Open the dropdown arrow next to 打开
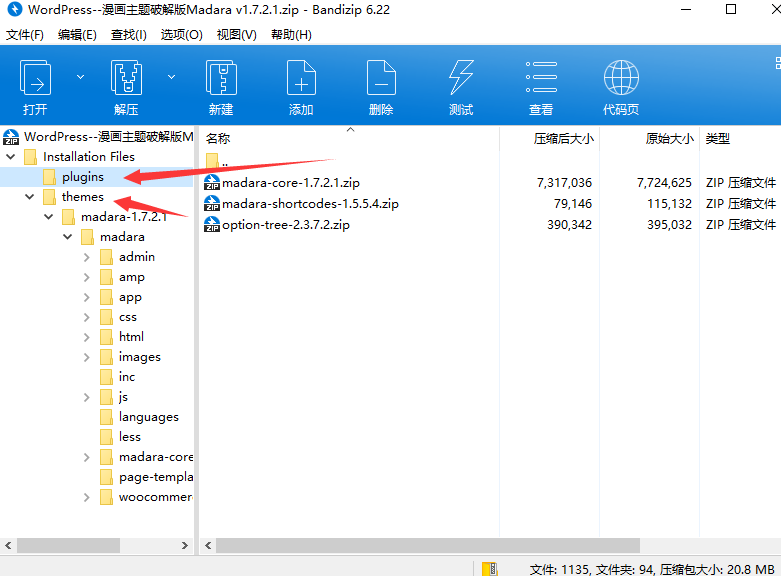The width and height of the screenshot is (781, 576). tap(79, 76)
